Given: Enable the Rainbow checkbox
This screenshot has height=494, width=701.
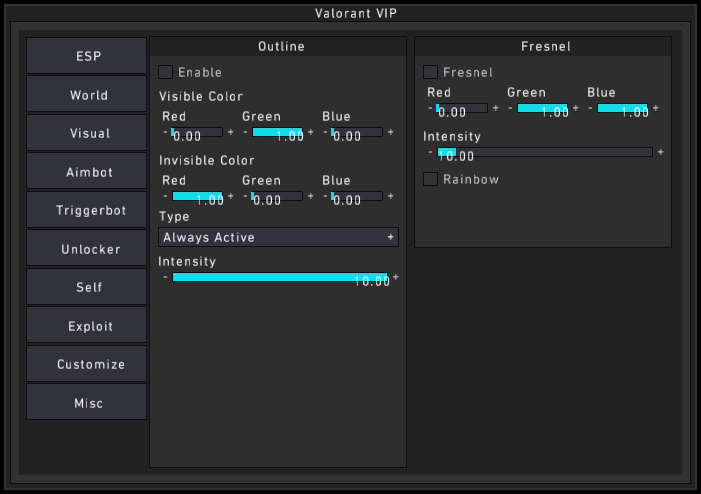Looking at the screenshot, I should [430, 179].
